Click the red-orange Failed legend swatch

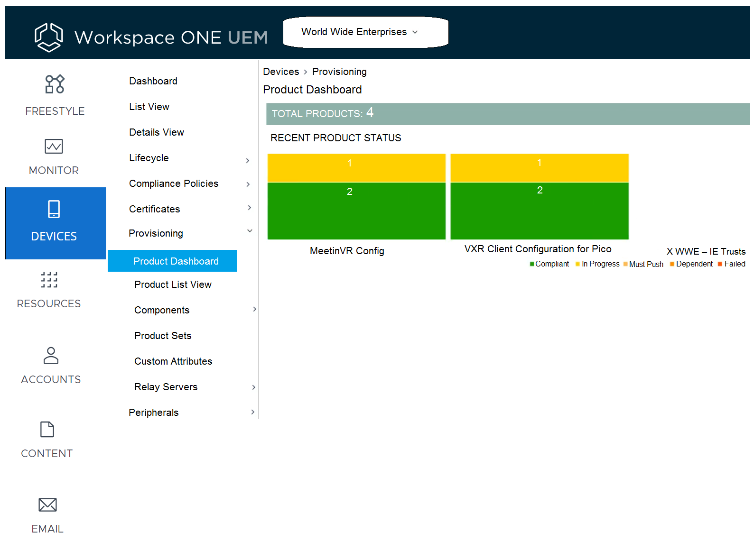[x=720, y=264]
